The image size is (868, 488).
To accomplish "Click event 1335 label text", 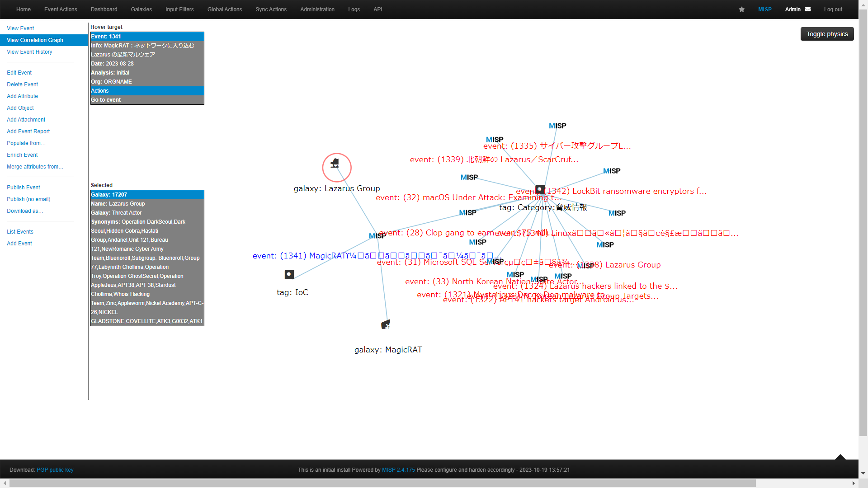I will [557, 146].
